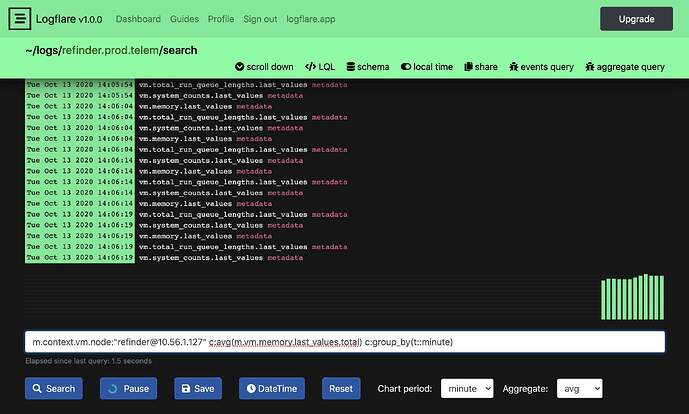Viewport: 689px width, 414px height.
Task: Open the aggregate query bug icon
Action: [x=589, y=67]
